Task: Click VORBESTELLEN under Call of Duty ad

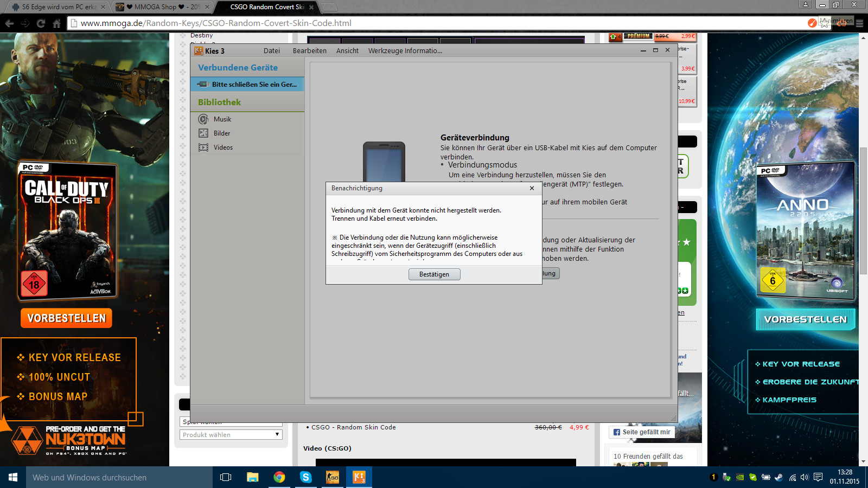Action: [x=67, y=318]
